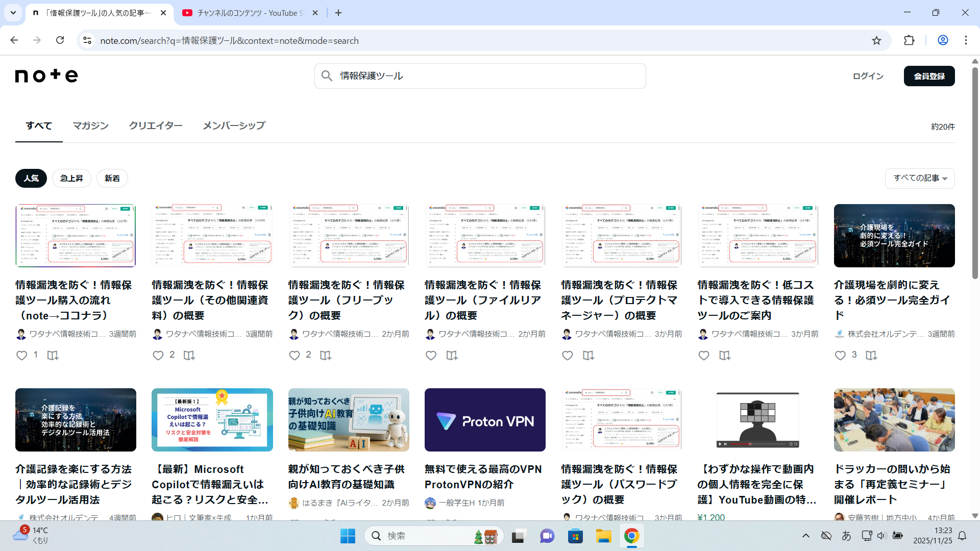980x551 pixels.
Task: Bookmark the 介護現場を劇的に変える article to a magazine
Action: (871, 356)
